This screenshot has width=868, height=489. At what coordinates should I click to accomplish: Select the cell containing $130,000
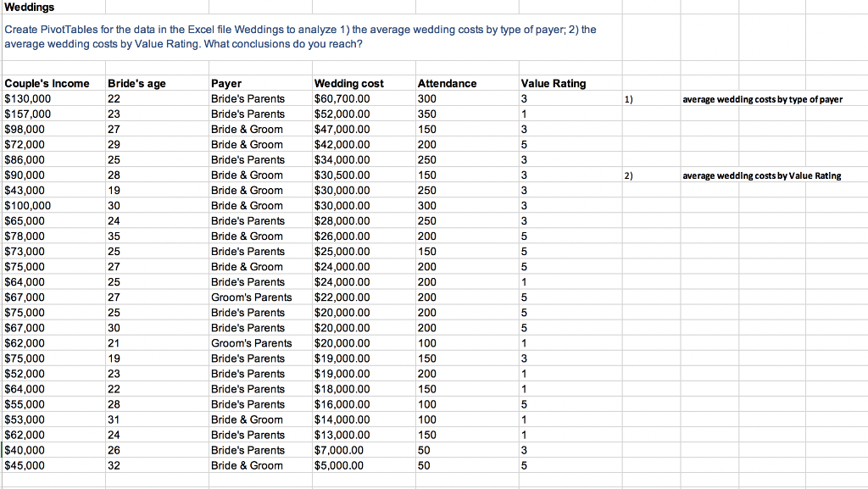(27, 98)
